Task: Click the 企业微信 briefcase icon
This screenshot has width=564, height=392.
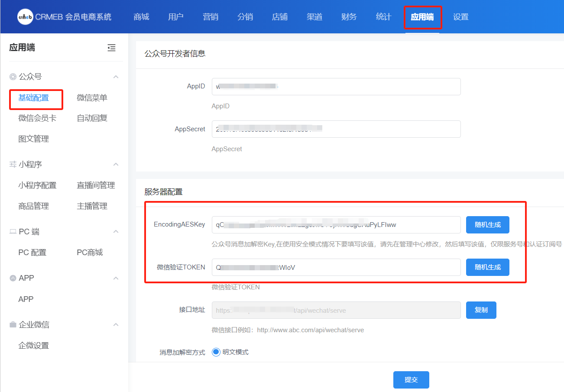Action: pyautogui.click(x=13, y=325)
